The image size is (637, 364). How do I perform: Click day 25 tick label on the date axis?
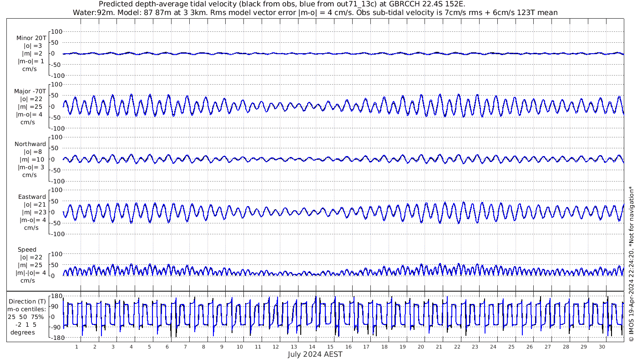[511, 347]
